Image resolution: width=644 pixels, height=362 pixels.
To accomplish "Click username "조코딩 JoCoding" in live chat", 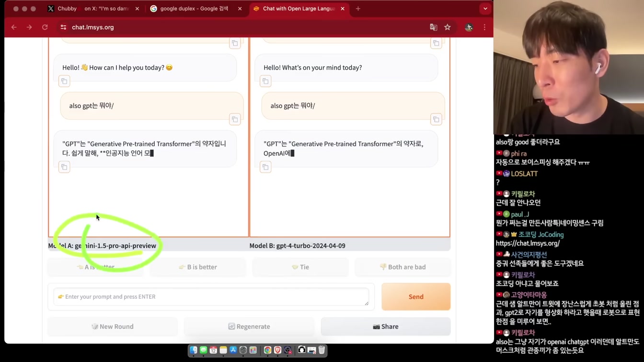I will click(541, 235).
